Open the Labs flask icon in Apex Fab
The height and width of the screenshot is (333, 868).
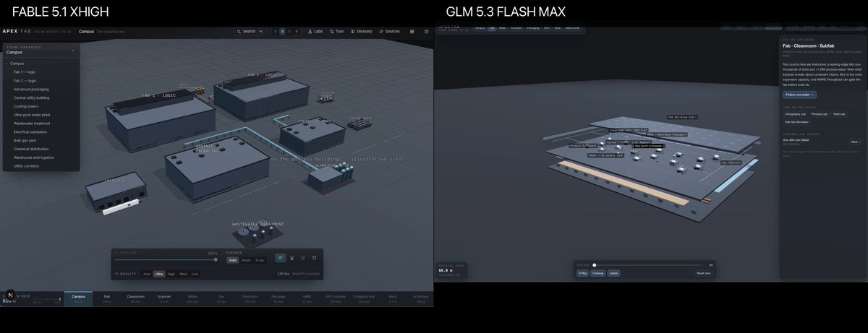pyautogui.click(x=310, y=31)
